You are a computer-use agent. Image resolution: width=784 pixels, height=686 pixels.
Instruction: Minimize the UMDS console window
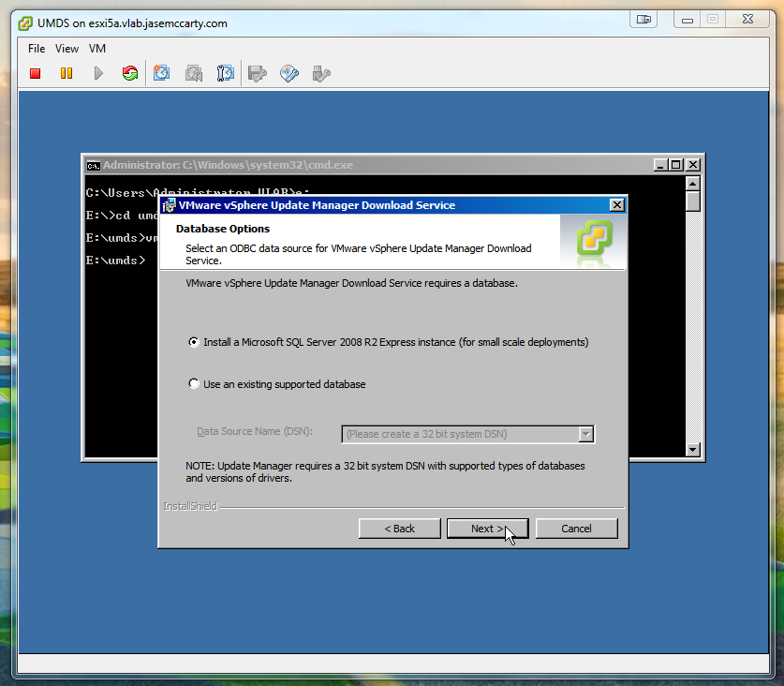coord(688,20)
